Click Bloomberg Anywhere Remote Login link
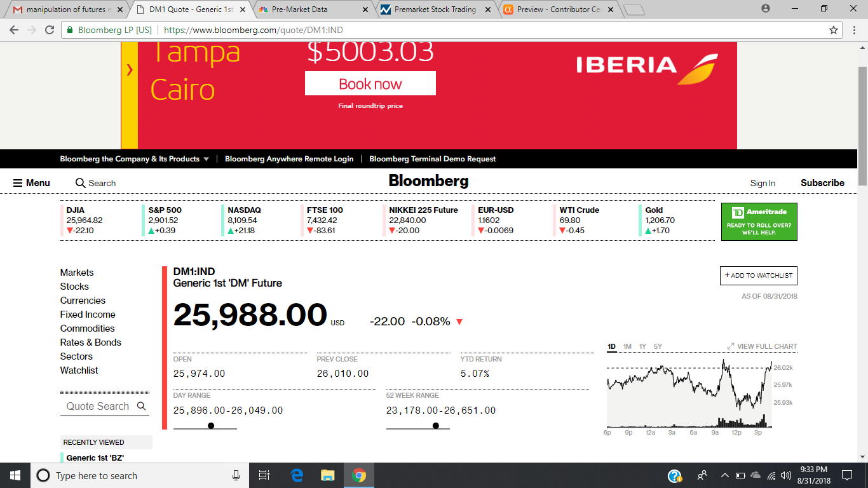Viewport: 868px width, 488px height. tap(289, 159)
